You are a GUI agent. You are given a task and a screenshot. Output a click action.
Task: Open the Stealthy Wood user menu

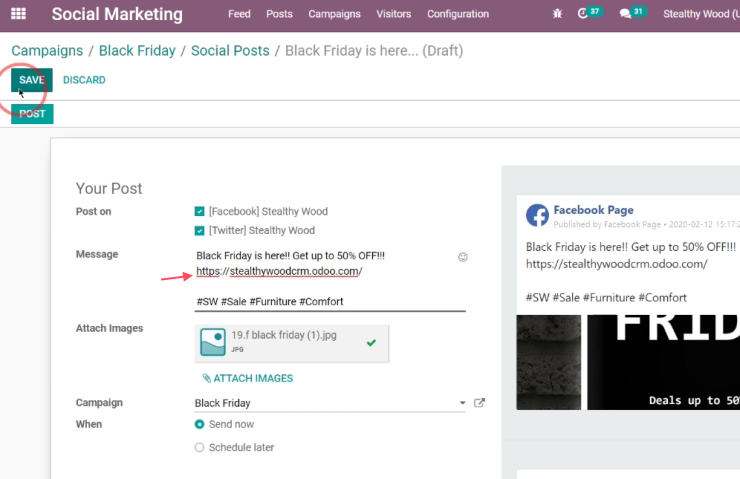701,14
